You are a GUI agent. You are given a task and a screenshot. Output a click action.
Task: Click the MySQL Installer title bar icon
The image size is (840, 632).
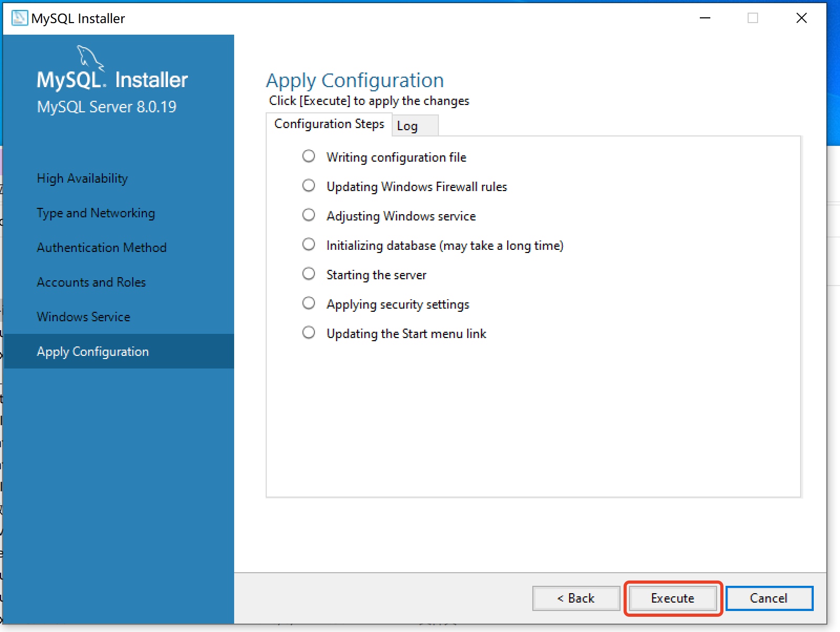pyautogui.click(x=19, y=18)
